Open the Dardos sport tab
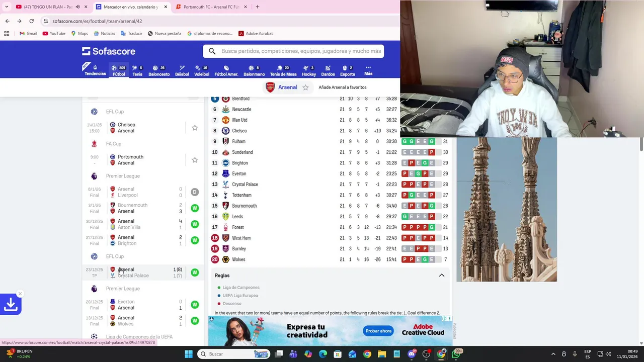The height and width of the screenshot is (362, 644). (x=328, y=70)
